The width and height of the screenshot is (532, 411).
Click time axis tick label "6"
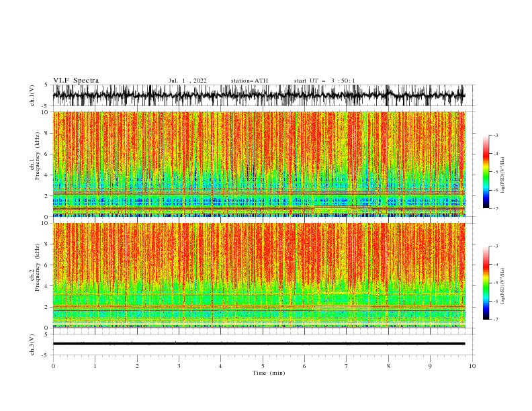(x=304, y=366)
